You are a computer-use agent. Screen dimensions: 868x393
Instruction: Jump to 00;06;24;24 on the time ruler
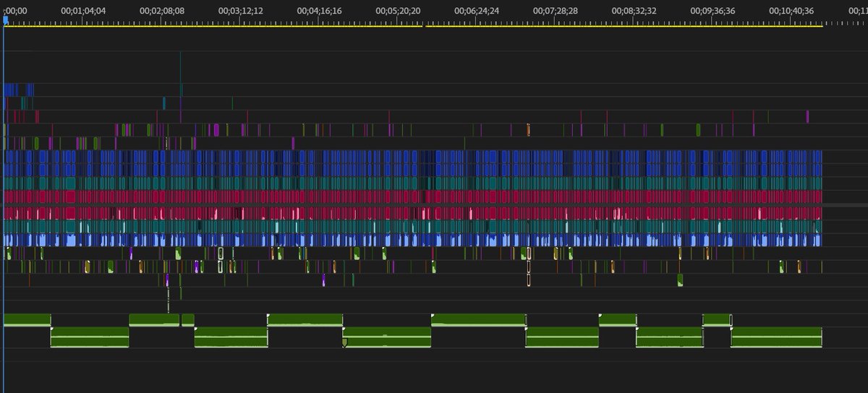(x=477, y=12)
